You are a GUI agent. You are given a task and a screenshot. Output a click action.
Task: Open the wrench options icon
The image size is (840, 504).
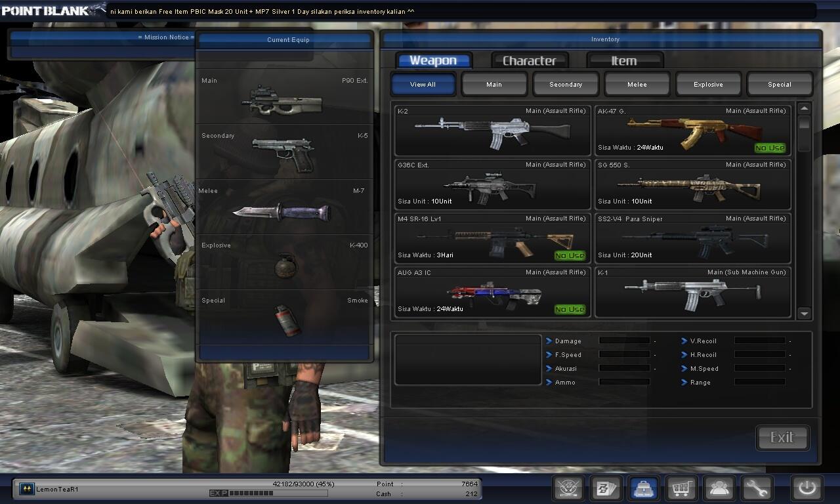pyautogui.click(x=757, y=488)
